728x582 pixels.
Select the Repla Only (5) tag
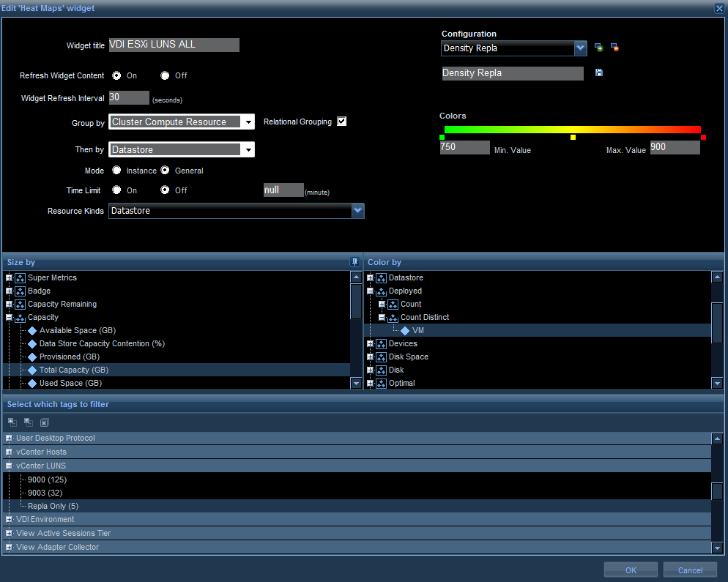tap(53, 507)
